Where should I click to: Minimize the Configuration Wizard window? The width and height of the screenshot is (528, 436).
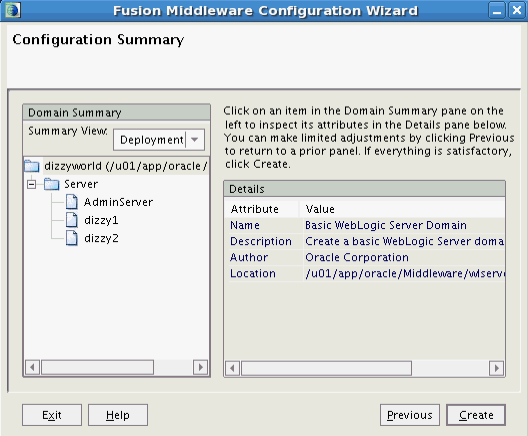(497, 10)
